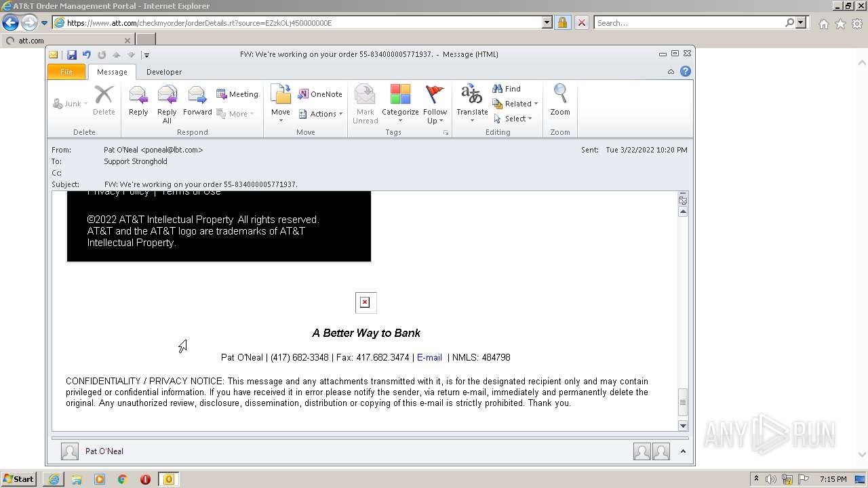Go to the previous item arrow
868x488 pixels.
tap(116, 55)
